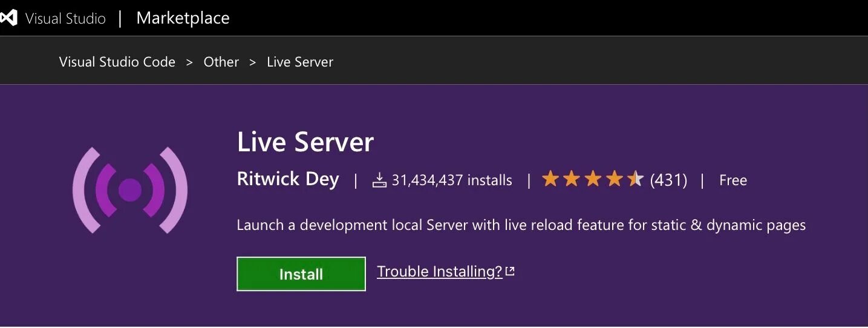Click the second rating star
868x328 pixels.
point(571,179)
